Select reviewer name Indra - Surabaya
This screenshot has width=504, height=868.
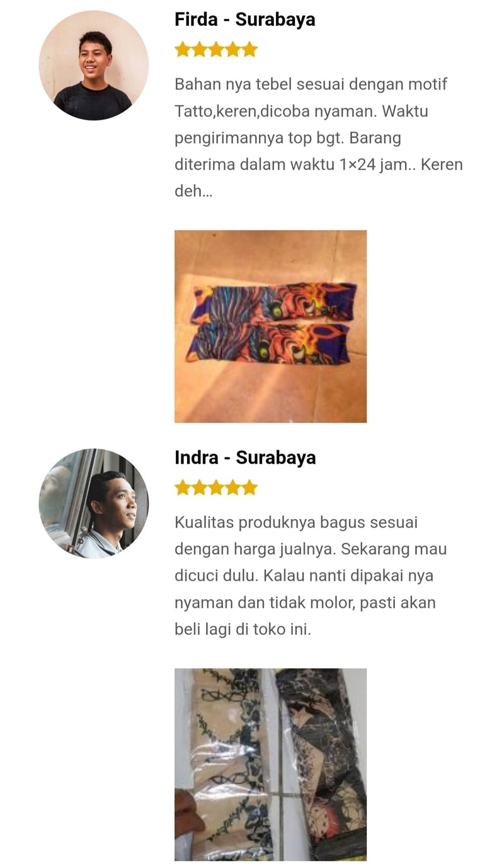(245, 457)
